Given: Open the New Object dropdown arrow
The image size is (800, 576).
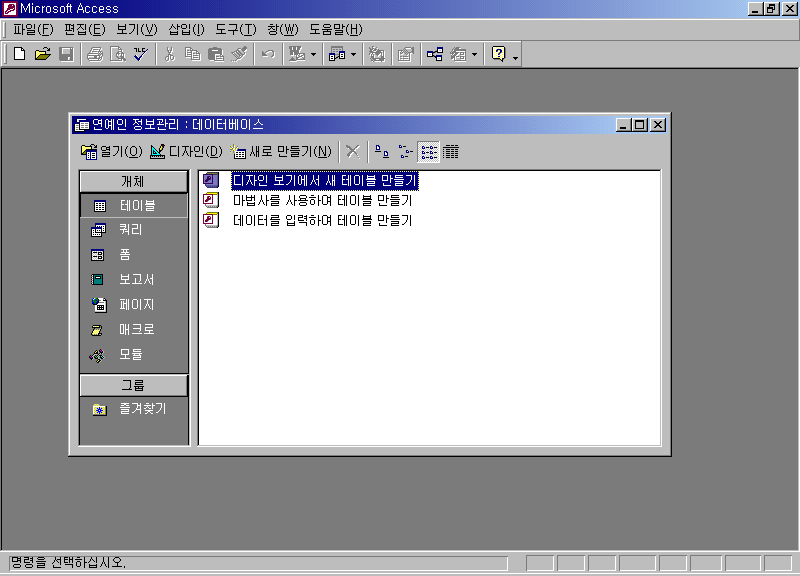Looking at the screenshot, I should coord(474,55).
